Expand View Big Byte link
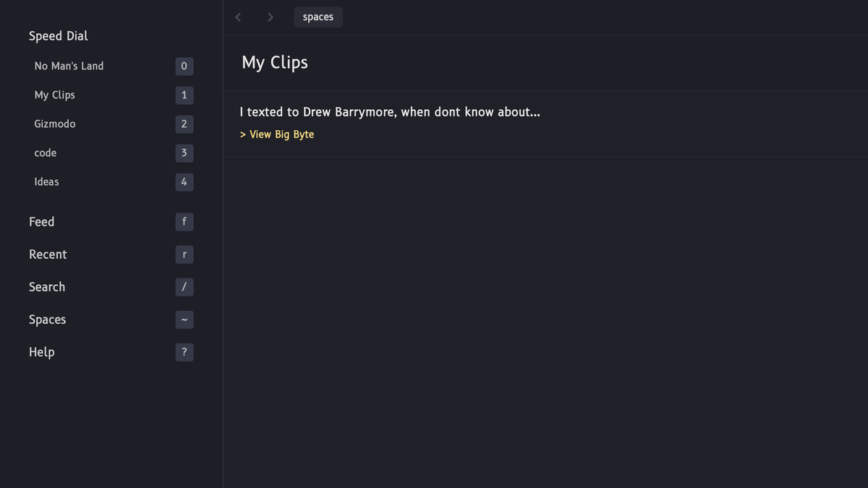Image resolution: width=868 pixels, height=488 pixels. point(277,134)
